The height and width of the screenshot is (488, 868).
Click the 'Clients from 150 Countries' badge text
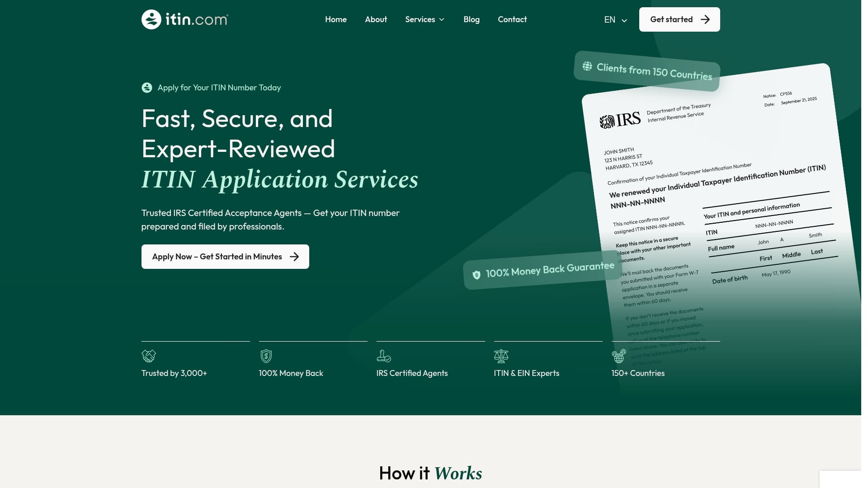(654, 71)
